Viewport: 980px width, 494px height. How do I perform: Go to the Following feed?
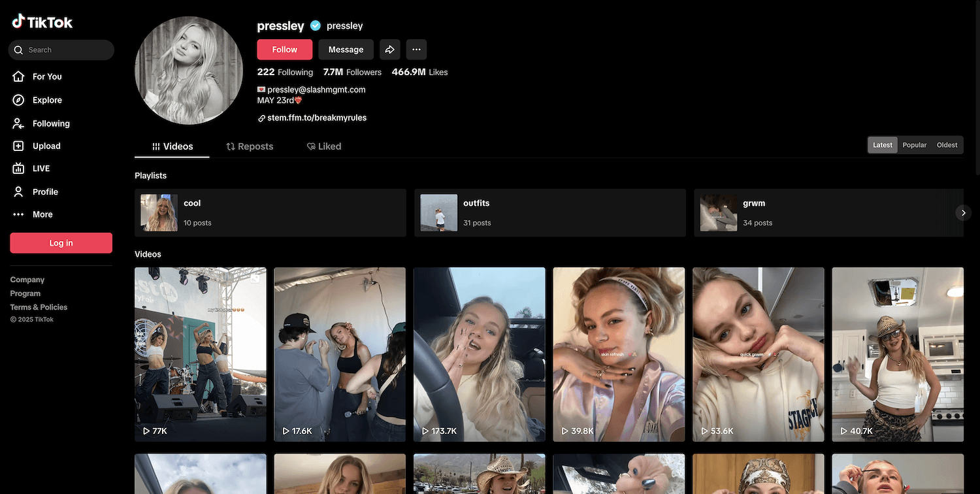[x=50, y=124]
